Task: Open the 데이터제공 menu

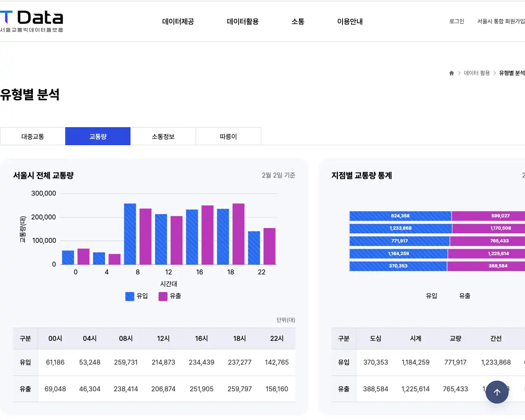Action: pyautogui.click(x=178, y=21)
